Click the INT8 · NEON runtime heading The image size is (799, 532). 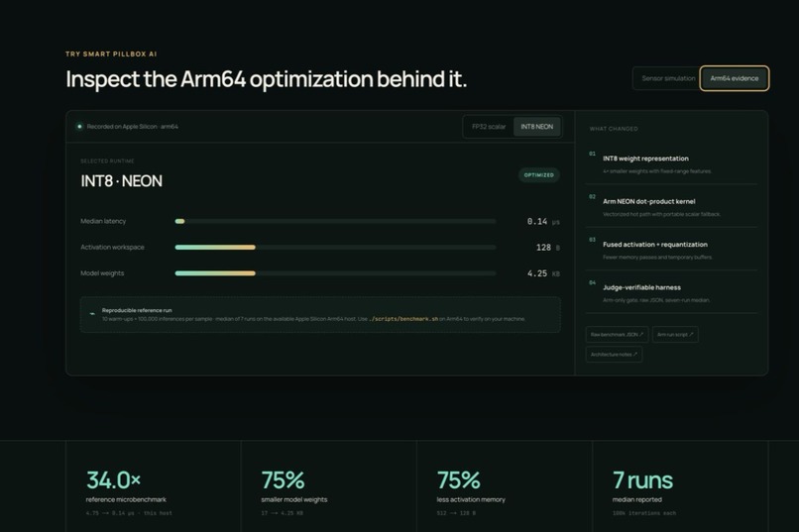(x=121, y=181)
